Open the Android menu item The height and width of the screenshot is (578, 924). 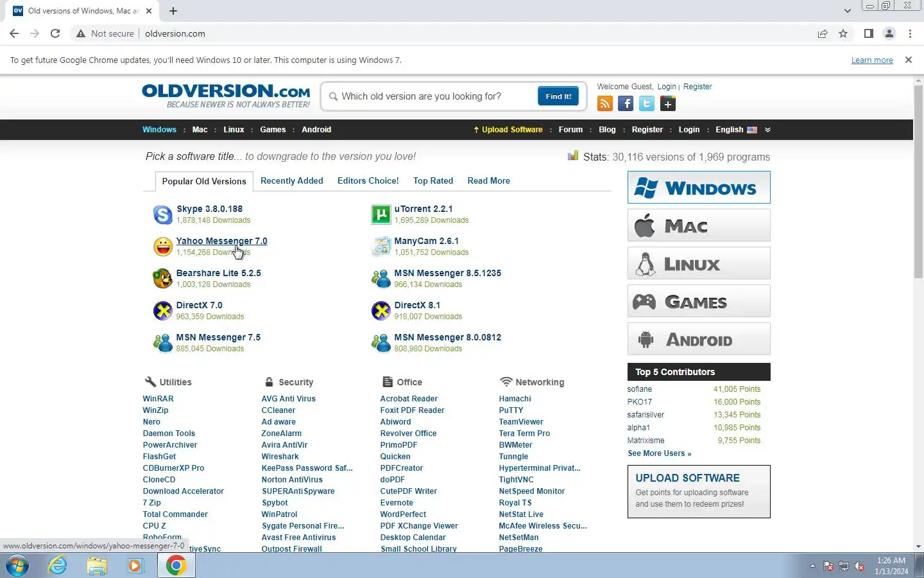coord(316,130)
